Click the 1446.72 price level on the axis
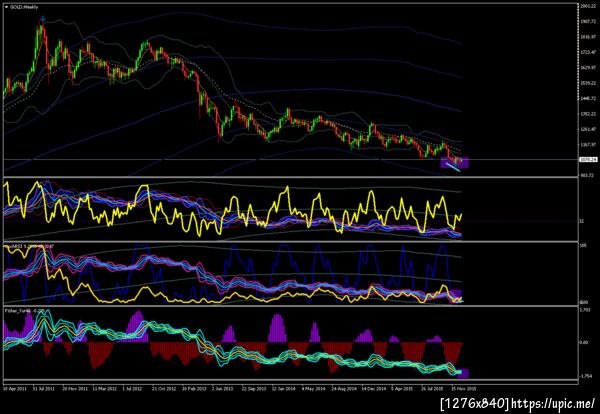The width and height of the screenshot is (600, 414). click(589, 98)
